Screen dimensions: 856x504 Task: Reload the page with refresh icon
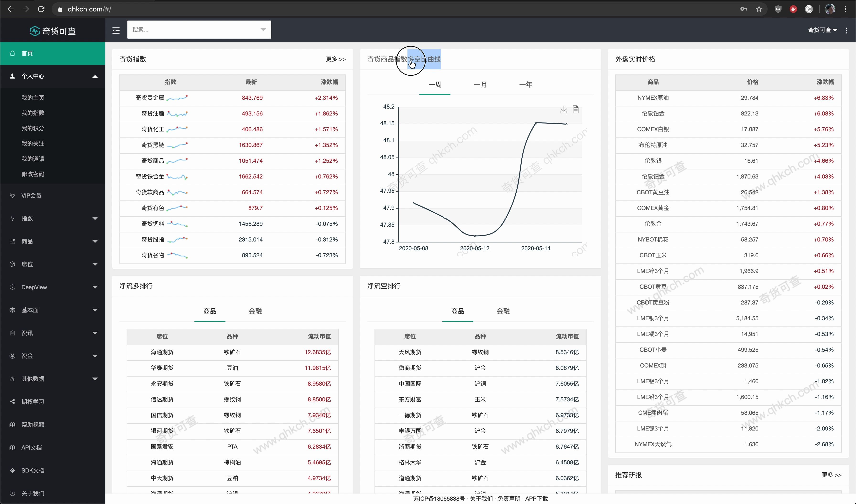(x=41, y=9)
